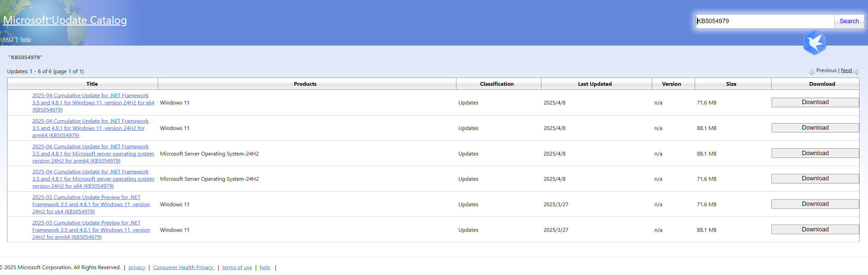This screenshot has height=275, width=868.
Task: Open 2025-03 Preview Windows 11 arm64 update link
Action: point(91,230)
